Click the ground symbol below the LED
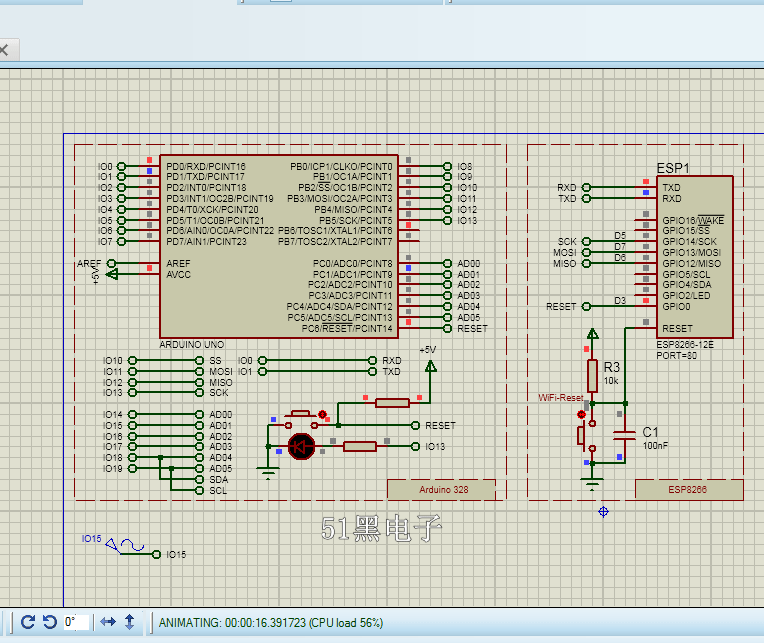 tap(267, 473)
